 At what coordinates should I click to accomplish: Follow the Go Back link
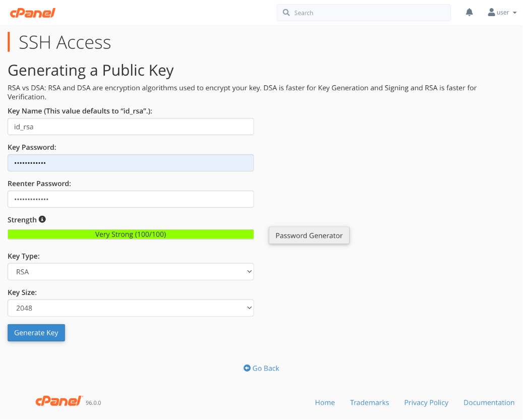(266, 368)
